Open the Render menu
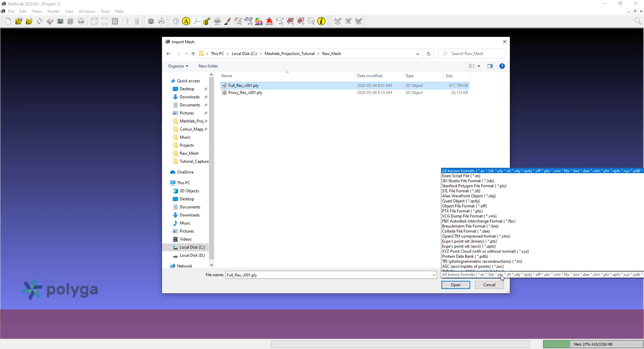The width and height of the screenshot is (644, 349). tap(53, 11)
